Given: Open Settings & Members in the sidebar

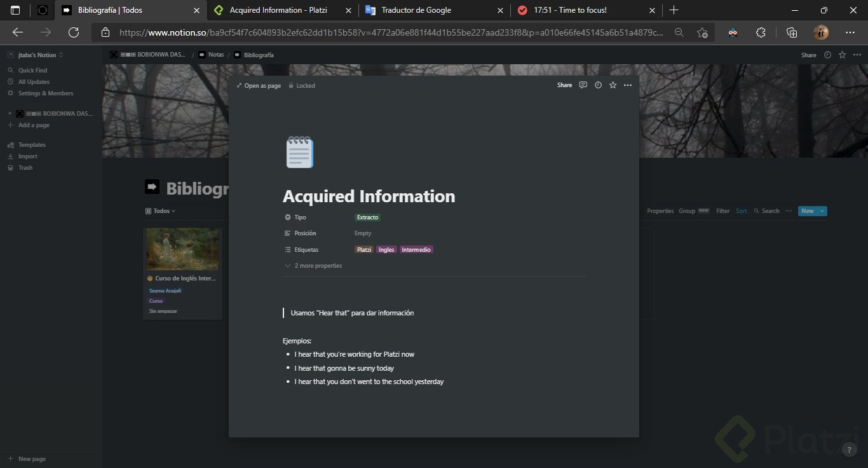Looking at the screenshot, I should [43, 93].
